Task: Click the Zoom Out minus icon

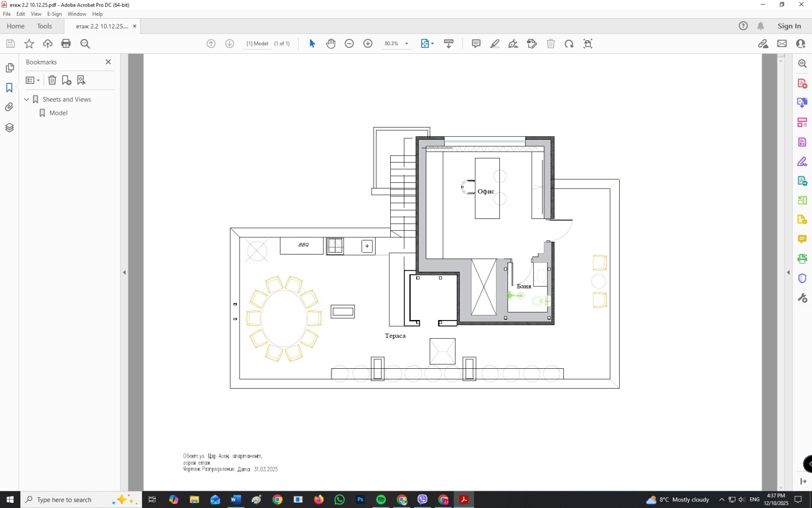Action: pyautogui.click(x=349, y=44)
